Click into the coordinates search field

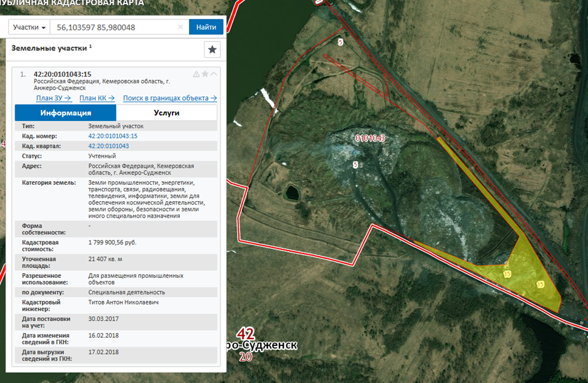[x=112, y=27]
